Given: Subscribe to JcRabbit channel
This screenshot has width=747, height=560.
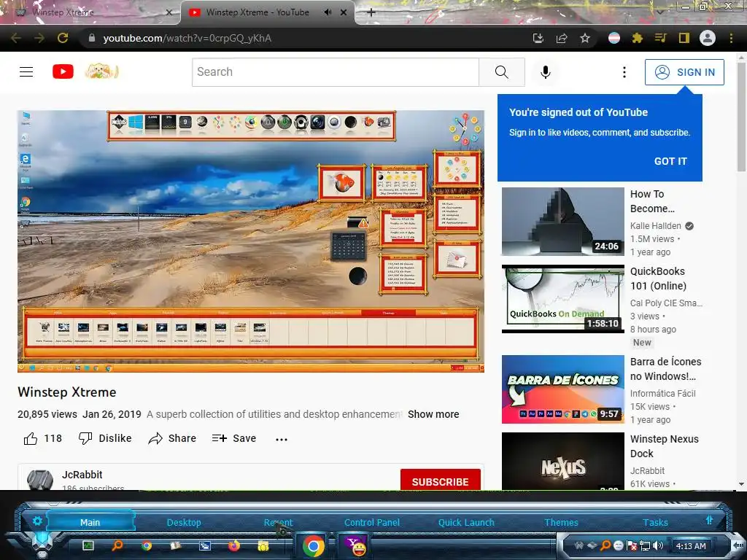Looking at the screenshot, I should coord(440,481).
